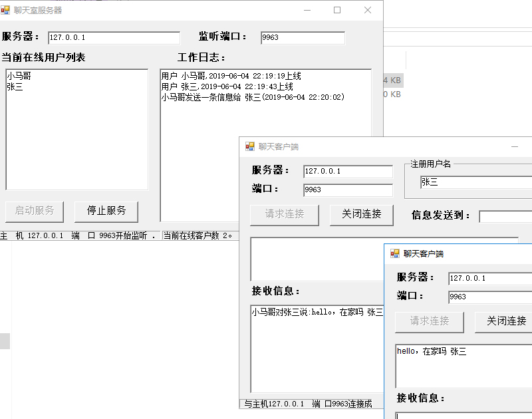
Task: Close the chat room server window
Action: [368, 10]
